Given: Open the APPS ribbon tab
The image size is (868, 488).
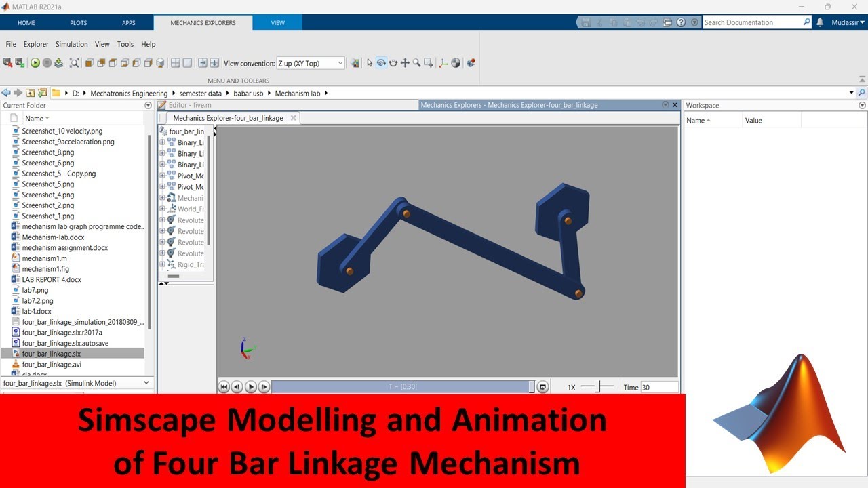Looking at the screenshot, I should 129,22.
